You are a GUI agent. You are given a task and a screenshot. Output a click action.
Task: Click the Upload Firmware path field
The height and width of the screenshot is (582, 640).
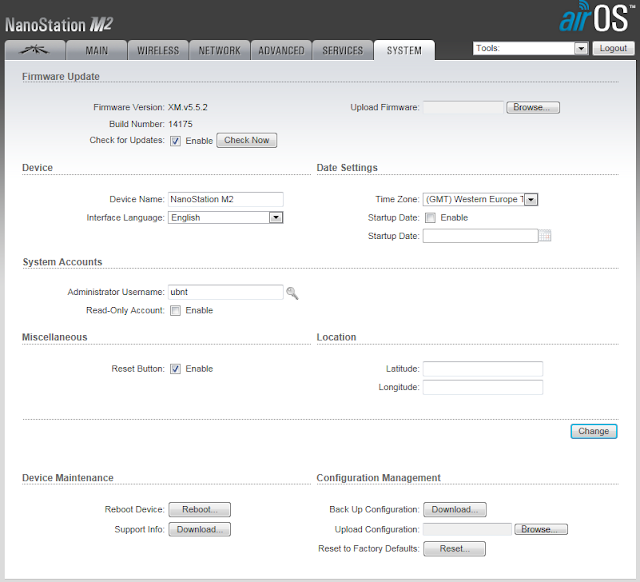click(x=463, y=107)
